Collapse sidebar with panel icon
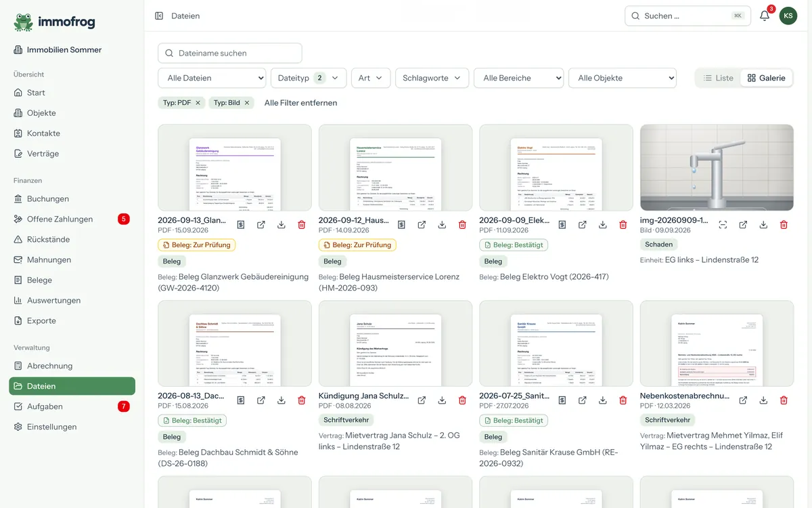Image resolution: width=812 pixels, height=508 pixels. coord(159,16)
